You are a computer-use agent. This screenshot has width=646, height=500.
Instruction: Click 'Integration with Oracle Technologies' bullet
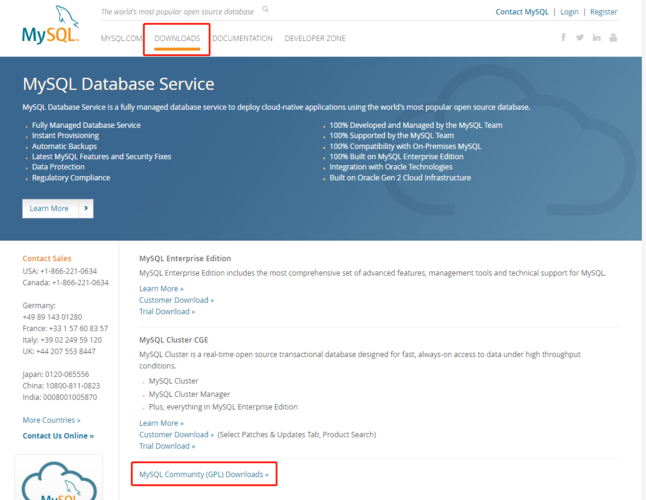click(x=391, y=167)
